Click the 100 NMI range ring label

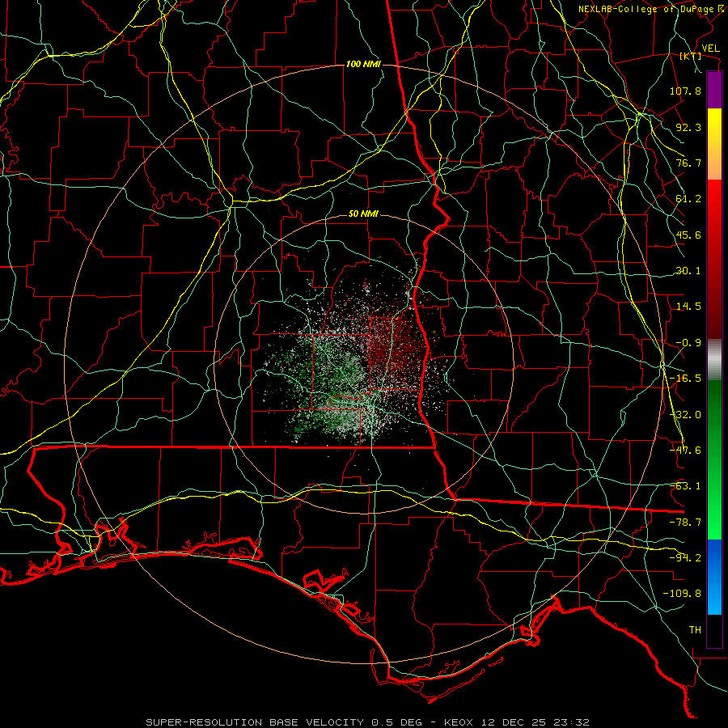tap(363, 64)
